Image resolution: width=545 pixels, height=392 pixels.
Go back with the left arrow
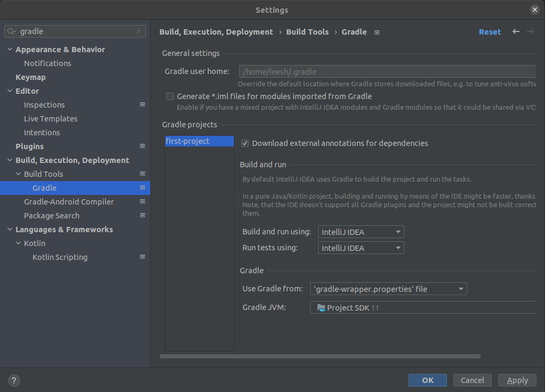tap(516, 31)
